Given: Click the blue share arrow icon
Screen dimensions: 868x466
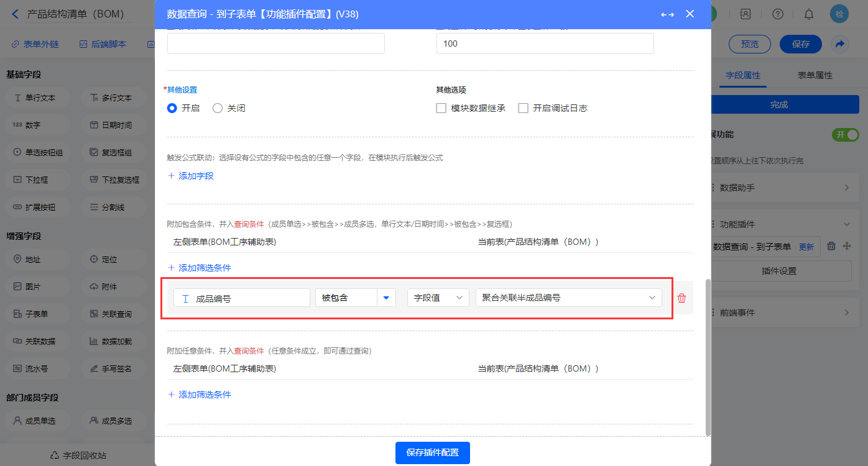Looking at the screenshot, I should [x=840, y=44].
